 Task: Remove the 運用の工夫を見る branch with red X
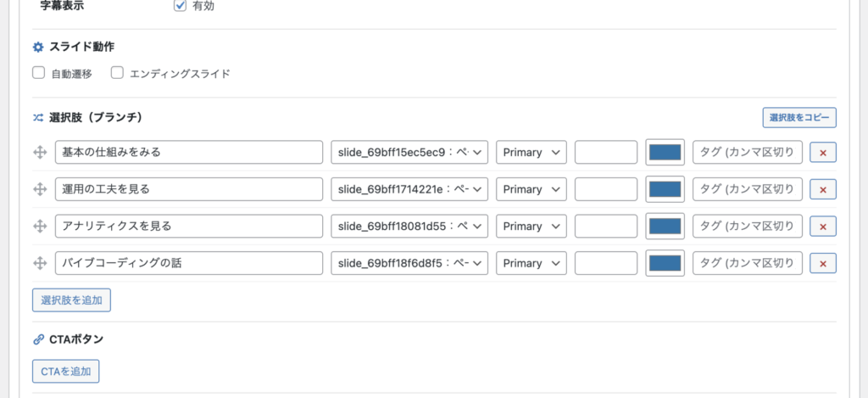click(x=823, y=189)
